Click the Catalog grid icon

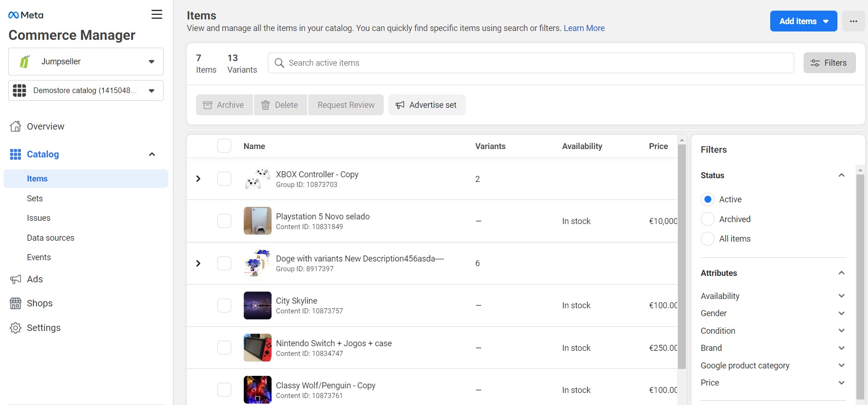pos(15,154)
